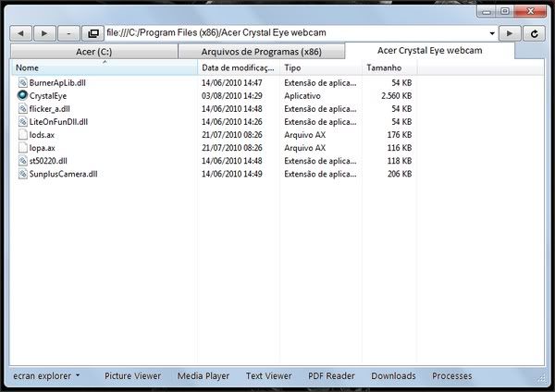This screenshot has height=392, width=555.
Task: Click the 03/08/2010 14:29 modification date
Action: click(232, 96)
